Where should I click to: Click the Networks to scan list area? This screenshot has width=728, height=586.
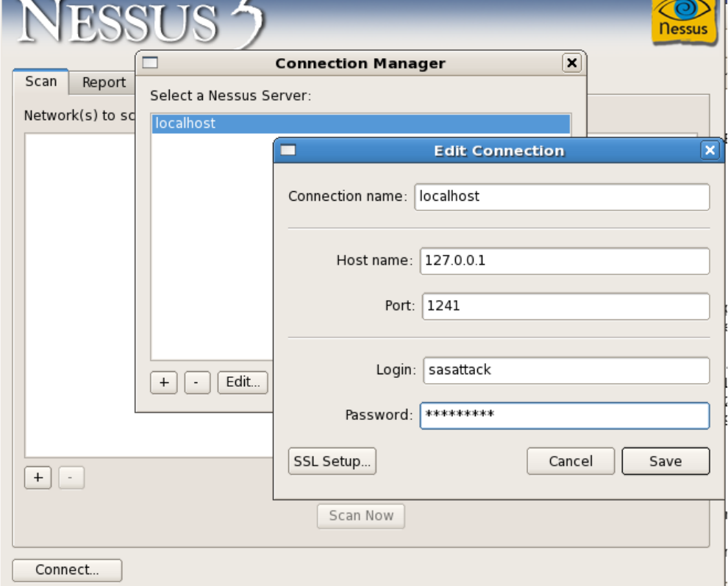149,296
